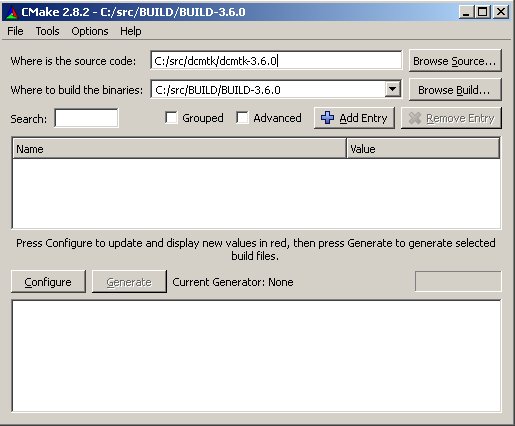Viewport: 515px width, 426px height.
Task: Click the Add Entry button
Action: click(x=354, y=118)
